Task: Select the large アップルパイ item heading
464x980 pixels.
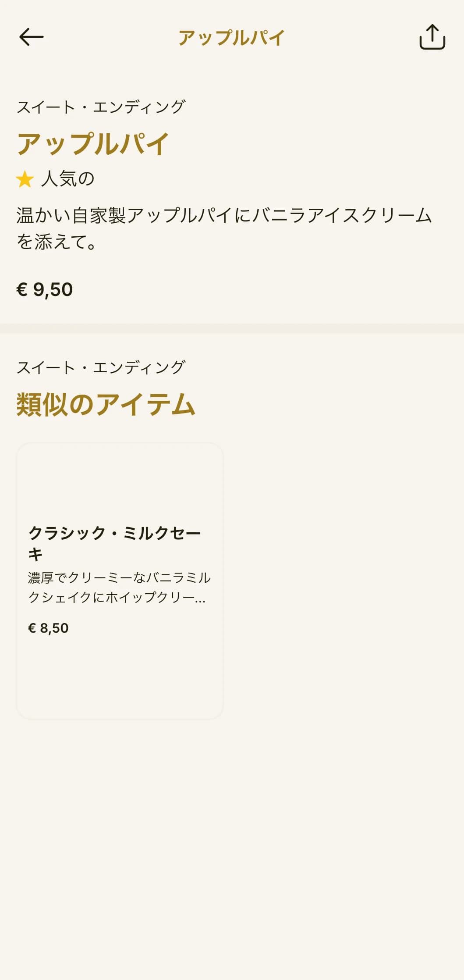Action: click(93, 144)
